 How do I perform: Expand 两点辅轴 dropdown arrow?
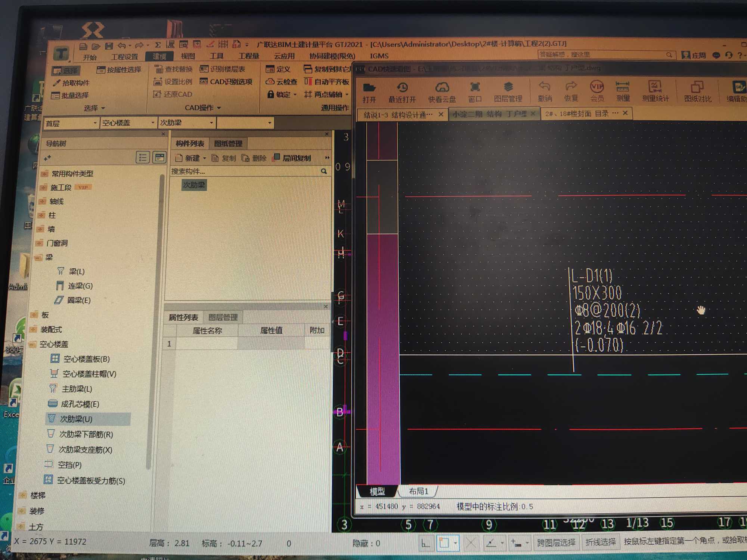(x=347, y=94)
